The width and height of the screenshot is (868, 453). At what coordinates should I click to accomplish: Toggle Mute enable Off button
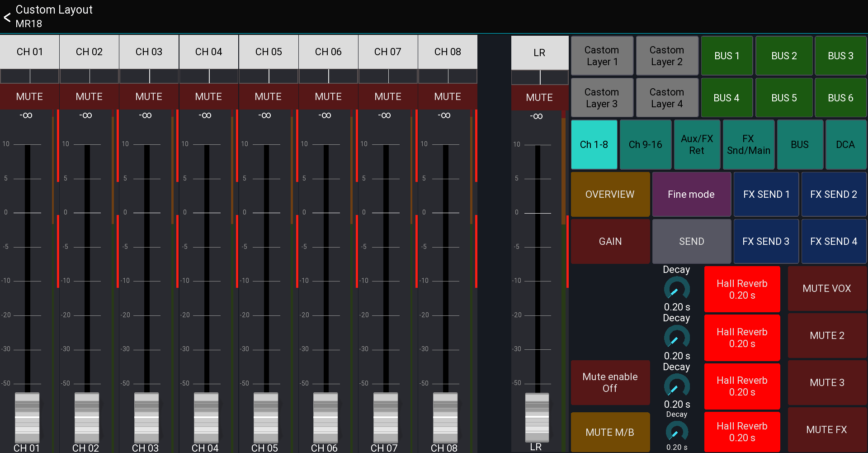tap(610, 382)
